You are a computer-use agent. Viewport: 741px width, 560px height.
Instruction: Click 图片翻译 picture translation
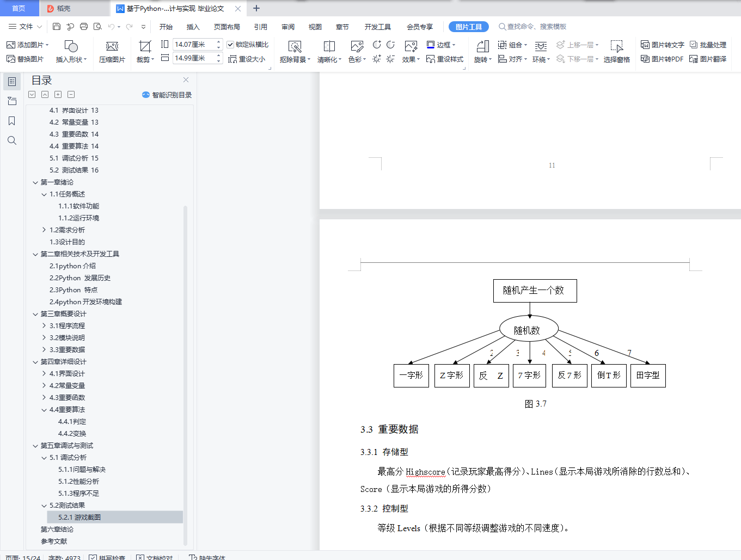tap(708, 59)
